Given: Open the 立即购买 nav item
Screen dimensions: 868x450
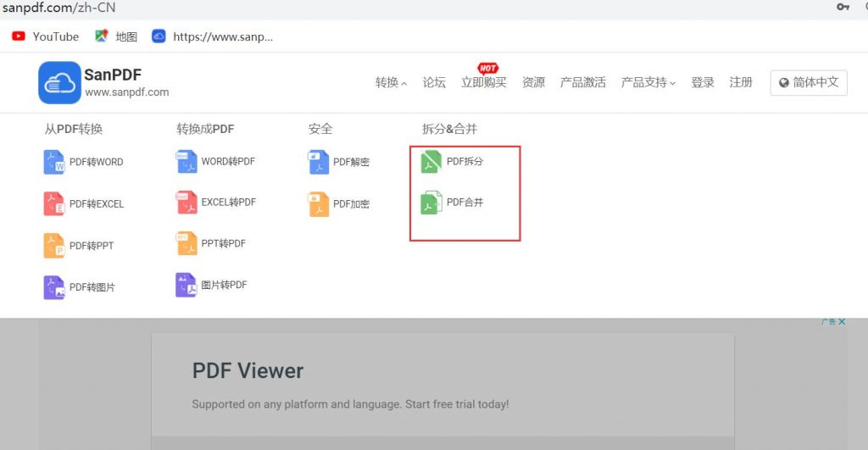Looking at the screenshot, I should tap(484, 82).
